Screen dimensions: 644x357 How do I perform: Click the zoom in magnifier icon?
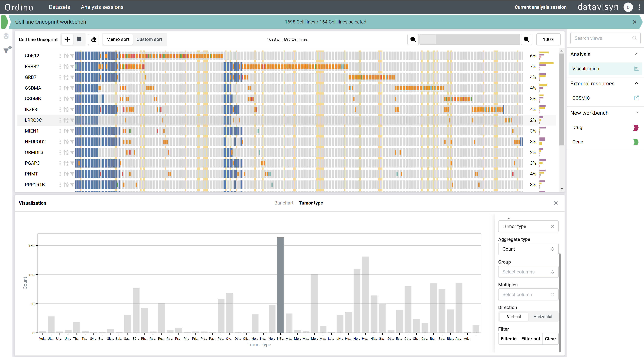[527, 39]
